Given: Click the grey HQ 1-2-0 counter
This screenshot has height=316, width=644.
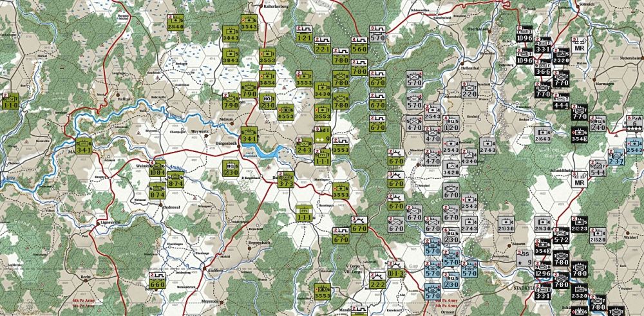Looking at the screenshot, I should [451, 124].
